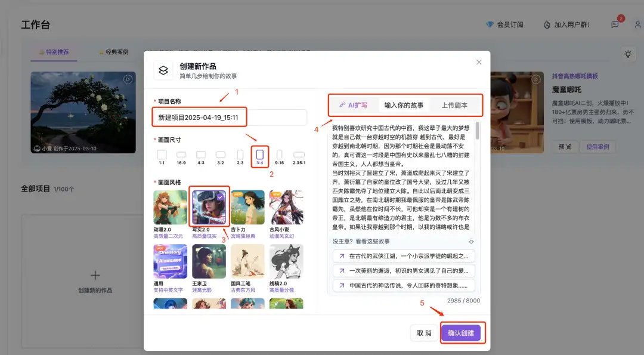This screenshot has height=355, width=644.
Task: Open the seaside tree case thumbnail
Action: pyautogui.click(x=83, y=113)
